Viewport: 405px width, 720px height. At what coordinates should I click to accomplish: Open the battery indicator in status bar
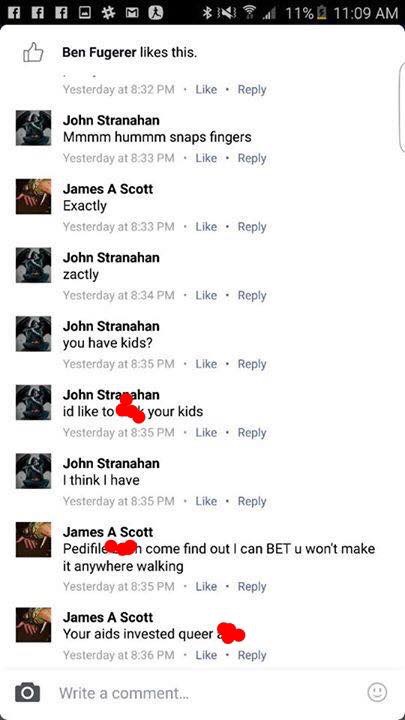point(321,12)
